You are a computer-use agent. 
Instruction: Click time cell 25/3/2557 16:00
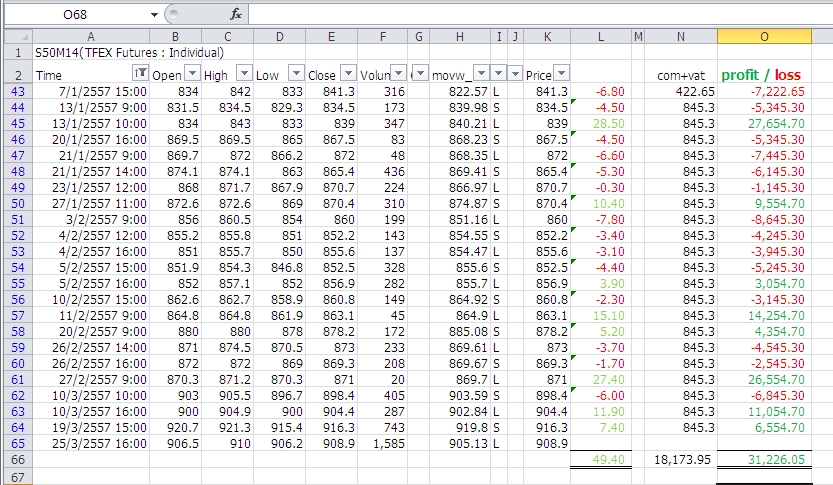(91, 444)
